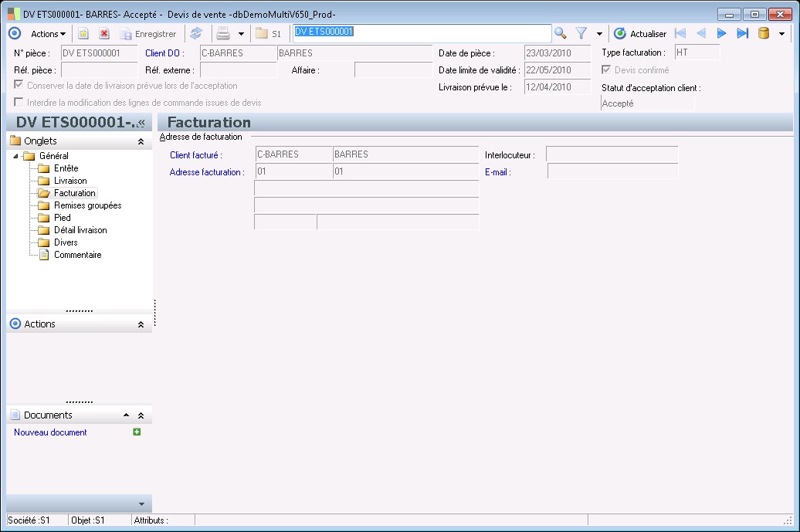
Task: Click the new document toolbar icon
Action: click(x=83, y=34)
